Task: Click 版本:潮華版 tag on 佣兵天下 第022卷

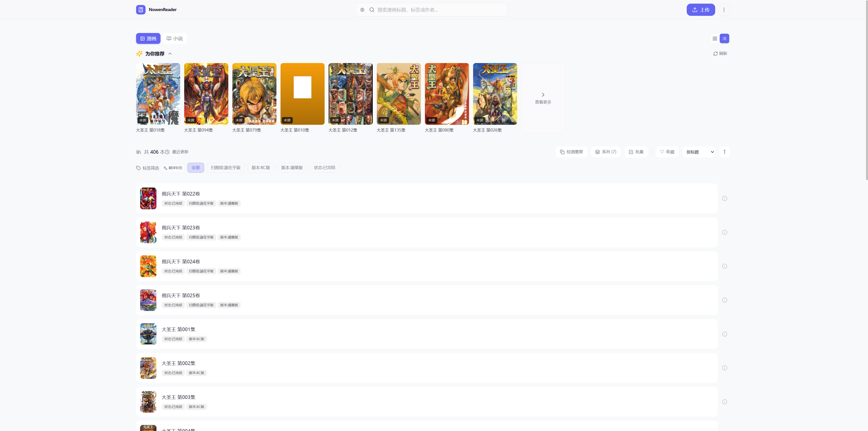Action: pyautogui.click(x=229, y=204)
